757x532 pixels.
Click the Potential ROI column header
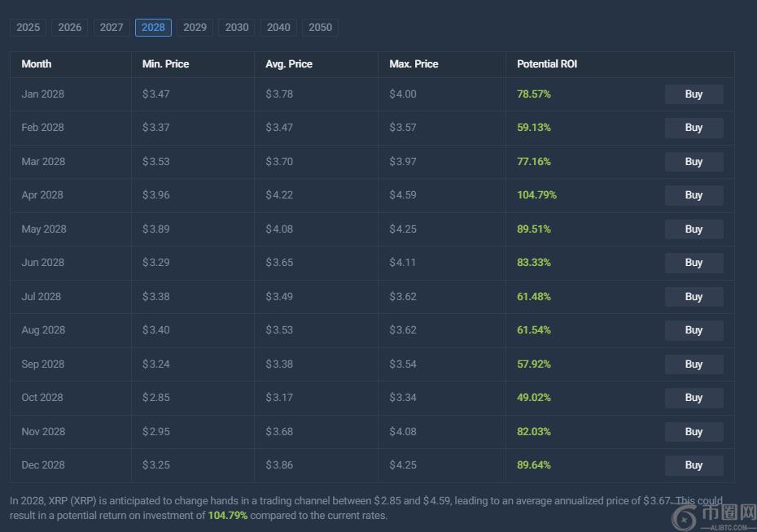[x=547, y=64]
